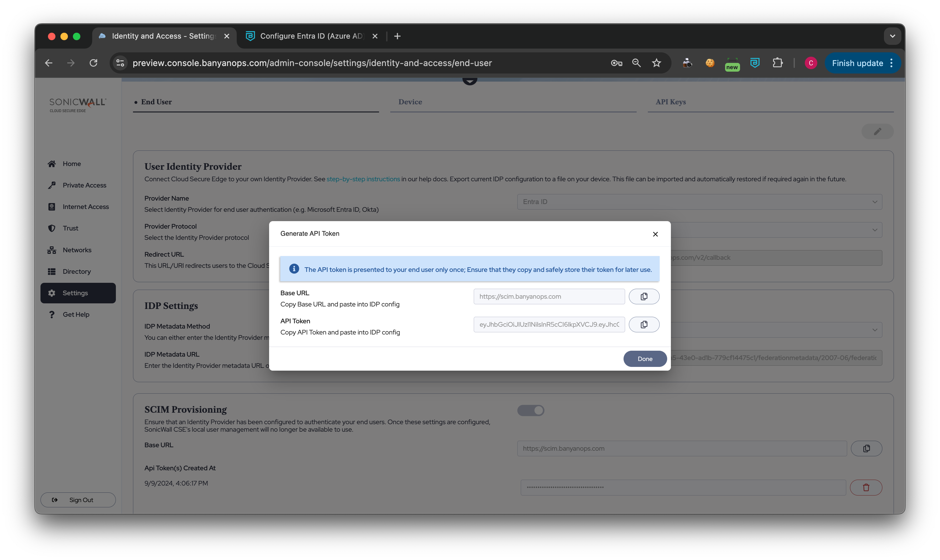Copy the SCIM Provisioning Base URL
Screen dimensions: 940x560
[x=866, y=448]
